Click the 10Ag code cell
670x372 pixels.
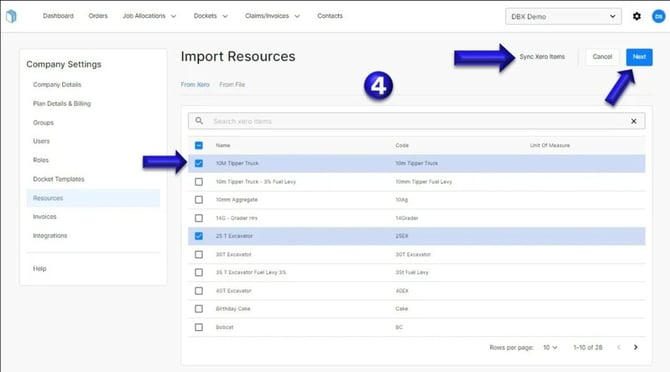click(401, 199)
